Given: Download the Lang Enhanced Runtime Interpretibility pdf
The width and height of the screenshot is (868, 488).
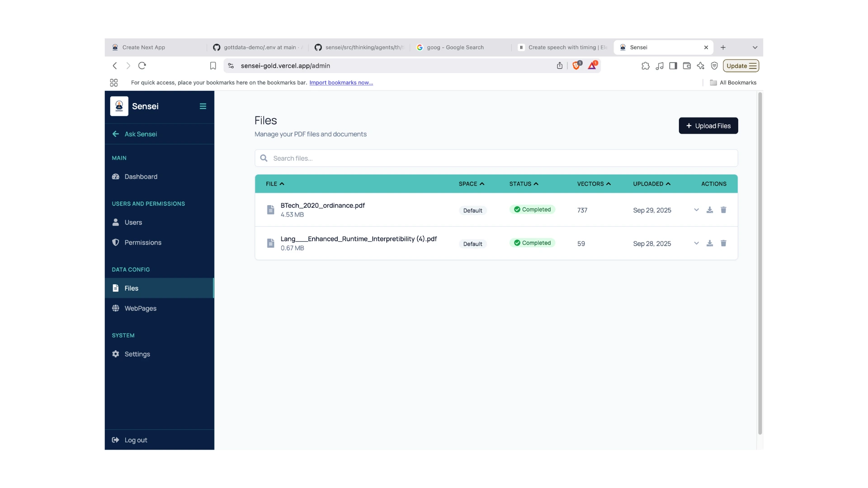Looking at the screenshot, I should [x=710, y=243].
